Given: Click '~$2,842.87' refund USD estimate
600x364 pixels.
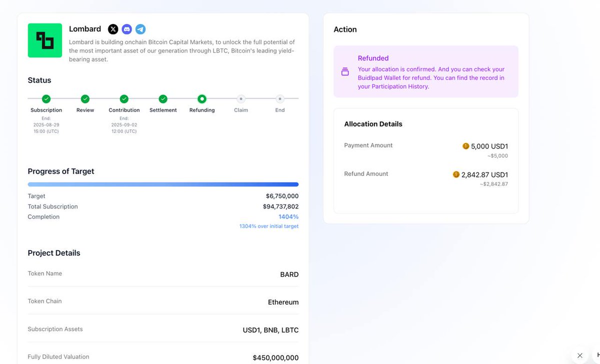Looking at the screenshot, I should coord(494,184).
